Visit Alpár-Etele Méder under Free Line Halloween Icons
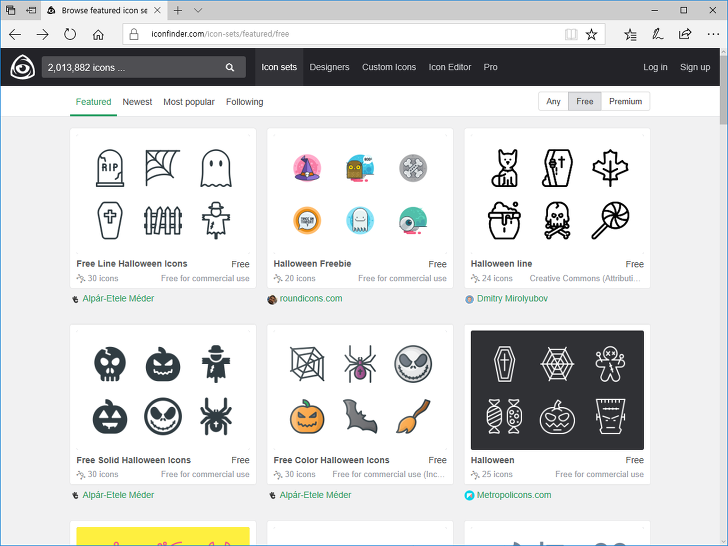The width and height of the screenshot is (728, 546). 118,299
